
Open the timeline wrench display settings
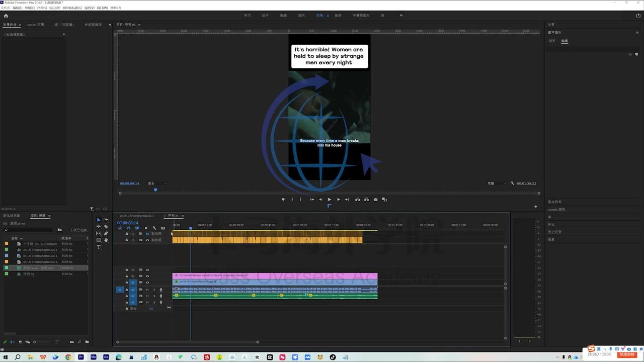(154, 228)
